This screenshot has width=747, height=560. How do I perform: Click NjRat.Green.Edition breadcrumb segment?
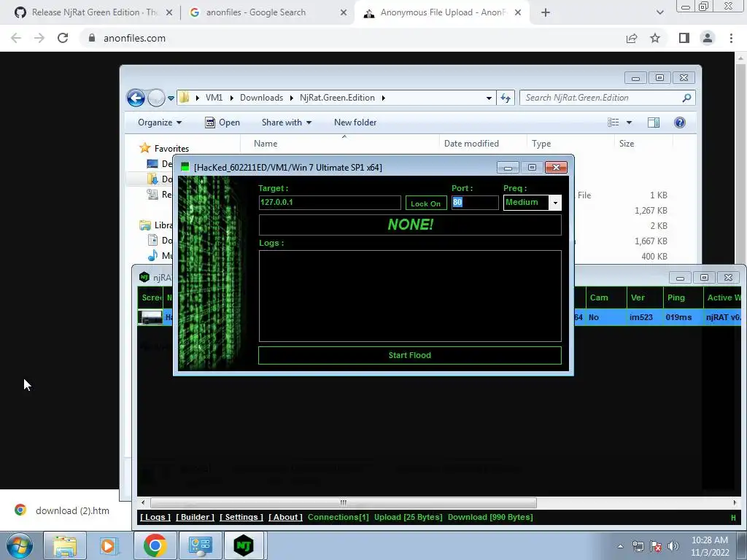point(337,98)
